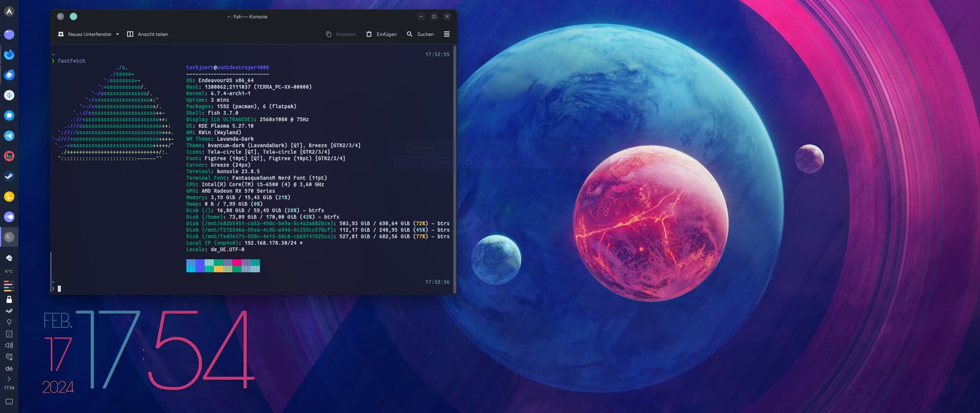Image resolution: width=980 pixels, height=413 pixels.
Task: Open the panel clock showing 17:54
Action: pos(9,388)
